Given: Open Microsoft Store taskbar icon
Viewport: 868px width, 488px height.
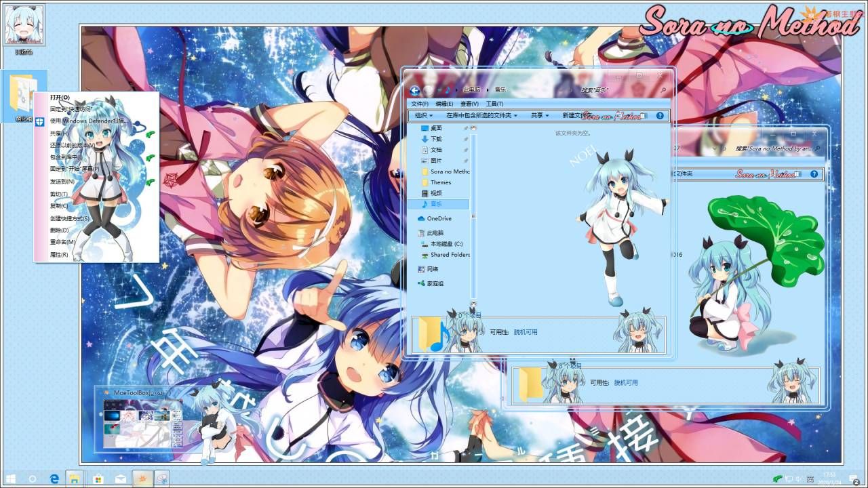Looking at the screenshot, I should [x=98, y=479].
